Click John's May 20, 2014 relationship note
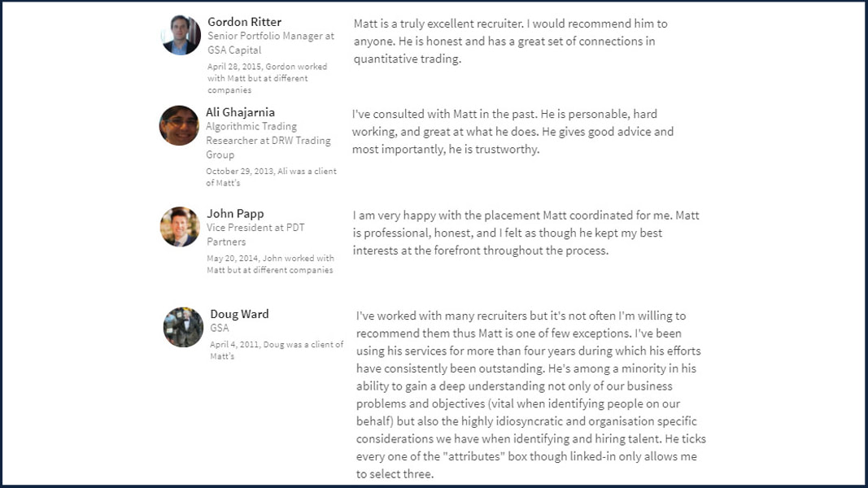This screenshot has height=488, width=868. pos(270,264)
